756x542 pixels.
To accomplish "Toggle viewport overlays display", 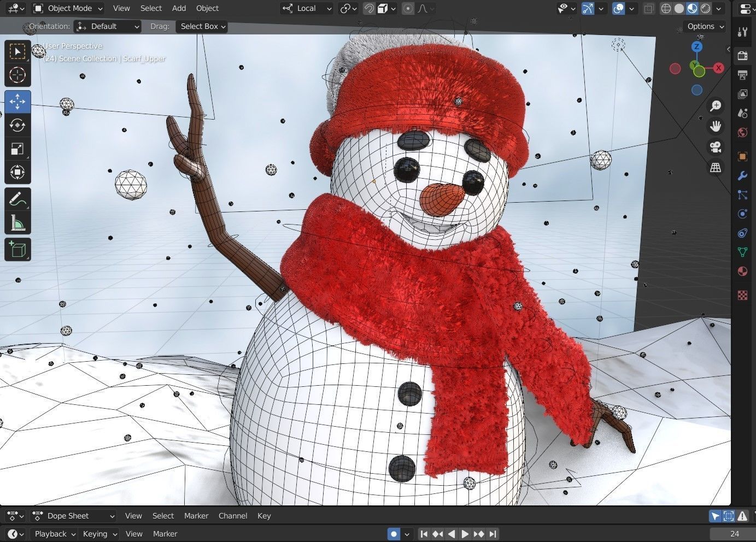I will 618,8.
